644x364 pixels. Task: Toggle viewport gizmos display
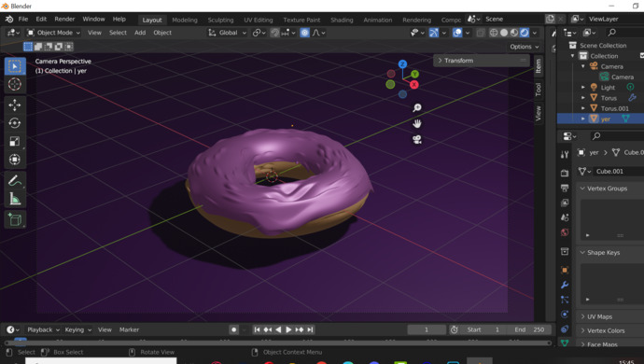point(434,33)
